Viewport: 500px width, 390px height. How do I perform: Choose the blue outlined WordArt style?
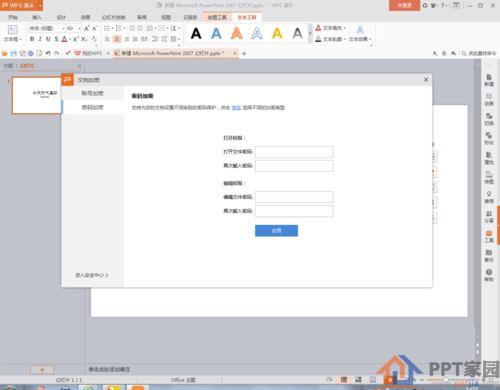tap(257, 33)
